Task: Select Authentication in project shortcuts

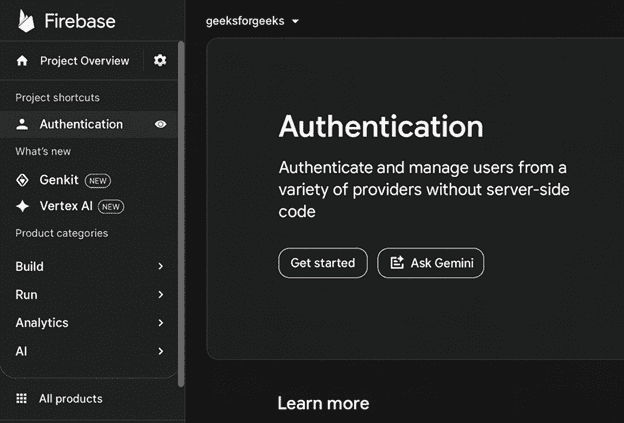Action: pyautogui.click(x=88, y=124)
